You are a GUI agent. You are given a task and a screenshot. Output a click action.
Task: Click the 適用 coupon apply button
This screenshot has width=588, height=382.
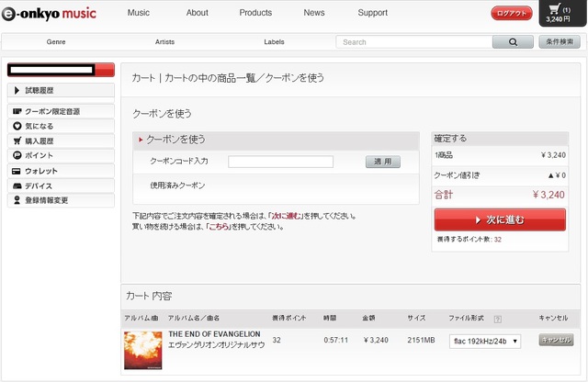coord(382,162)
